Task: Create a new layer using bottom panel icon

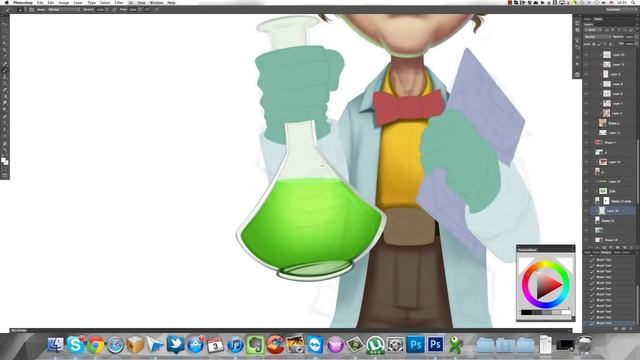Action: (x=624, y=247)
